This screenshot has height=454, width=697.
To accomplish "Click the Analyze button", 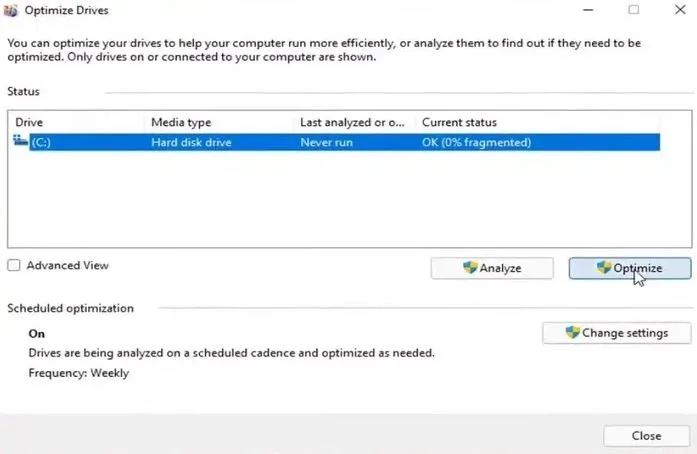I will point(492,268).
